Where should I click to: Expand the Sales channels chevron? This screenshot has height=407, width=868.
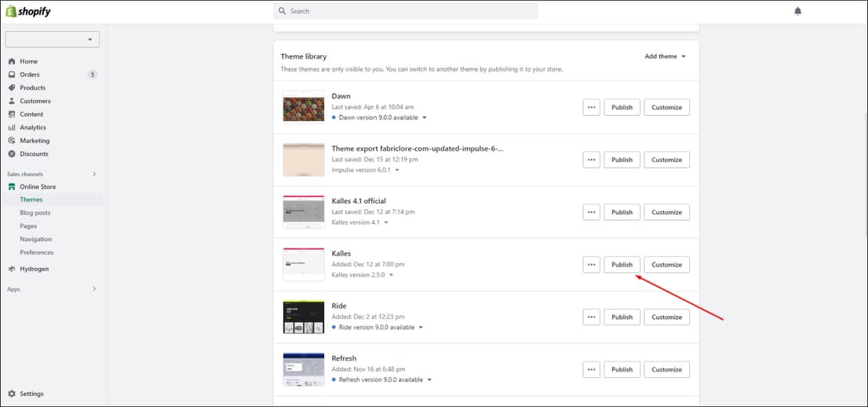tap(94, 174)
